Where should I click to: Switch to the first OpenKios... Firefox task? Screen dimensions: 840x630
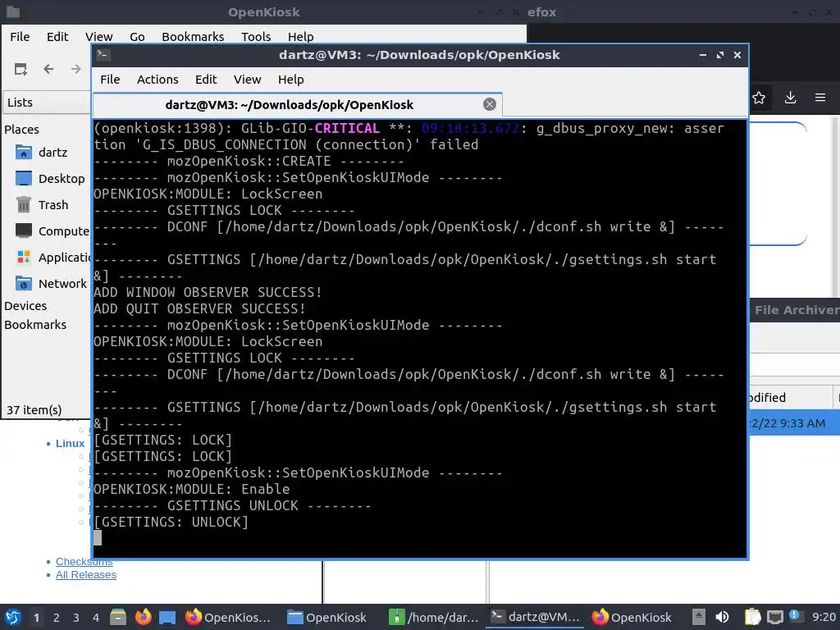tap(228, 617)
